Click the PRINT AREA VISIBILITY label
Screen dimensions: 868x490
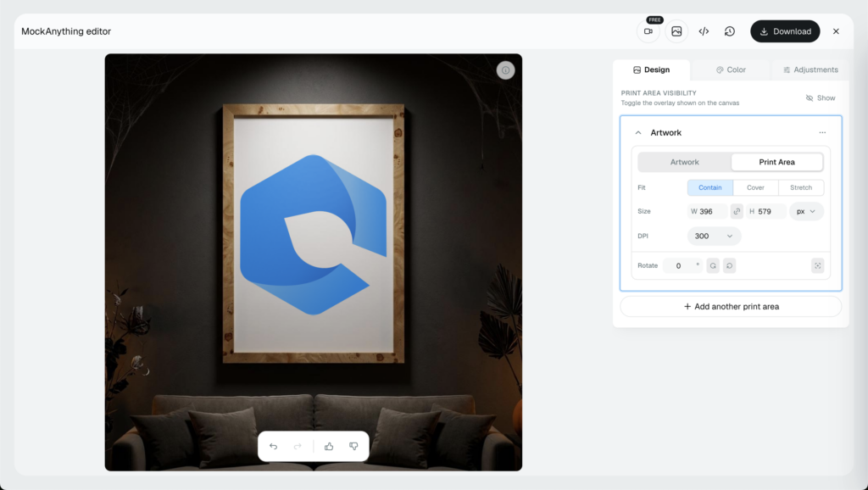pyautogui.click(x=659, y=93)
